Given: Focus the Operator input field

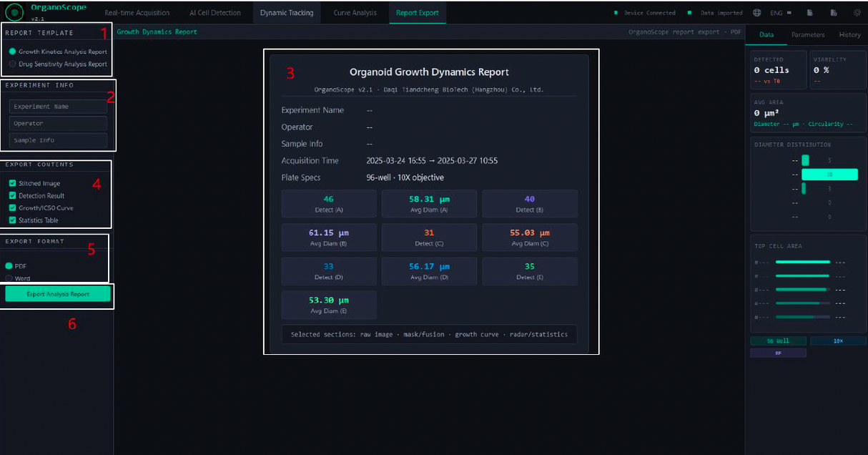Looking at the screenshot, I should tap(59, 123).
